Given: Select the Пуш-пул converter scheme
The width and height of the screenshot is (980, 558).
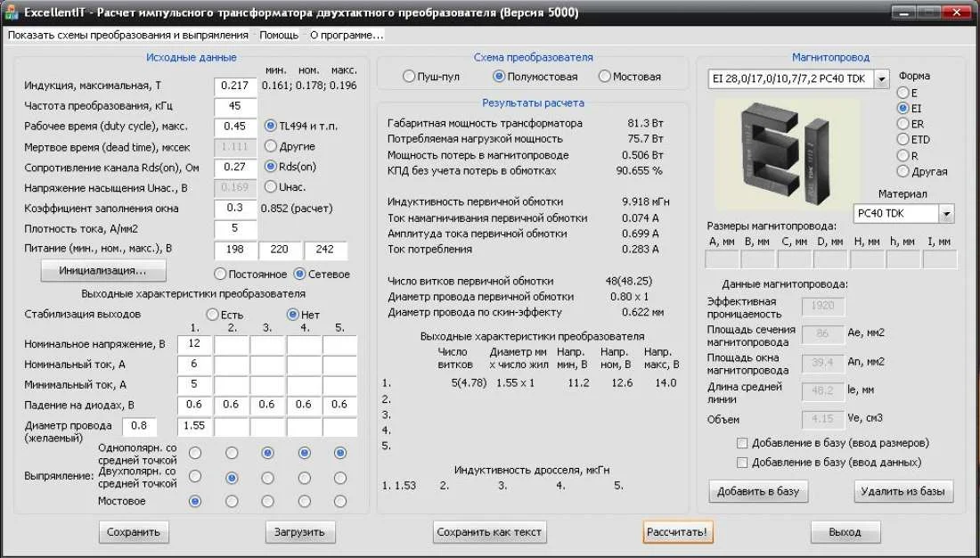Looking at the screenshot, I should (x=409, y=77).
